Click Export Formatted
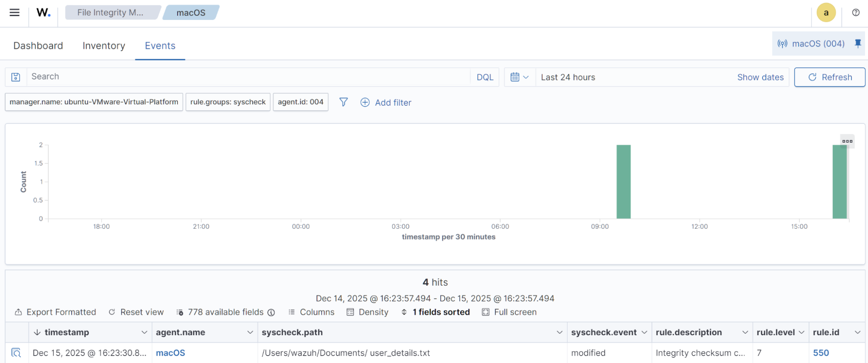The height and width of the screenshot is (363, 868). (x=55, y=312)
